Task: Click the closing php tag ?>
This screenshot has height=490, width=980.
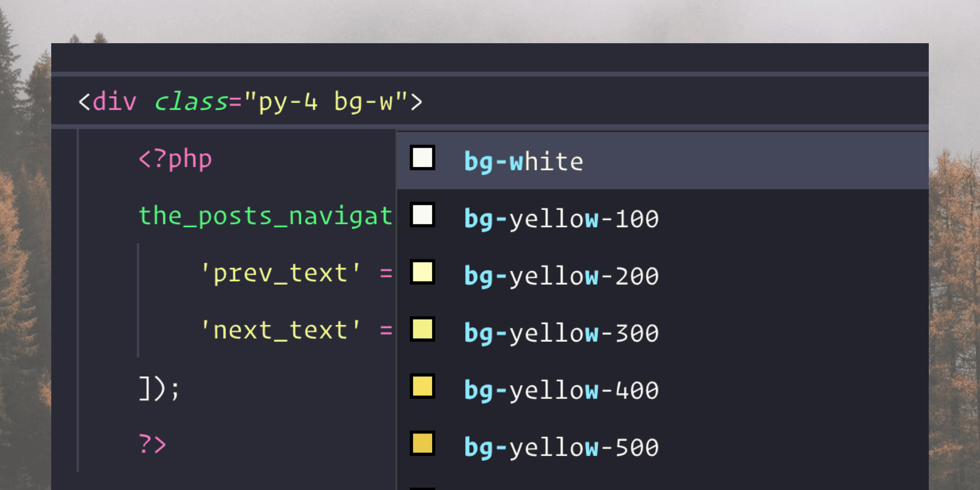Action: pyautogui.click(x=151, y=443)
